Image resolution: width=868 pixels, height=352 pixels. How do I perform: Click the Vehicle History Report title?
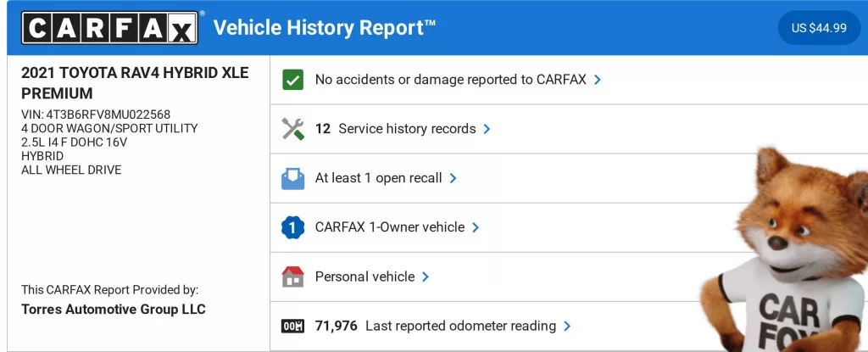pos(325,28)
